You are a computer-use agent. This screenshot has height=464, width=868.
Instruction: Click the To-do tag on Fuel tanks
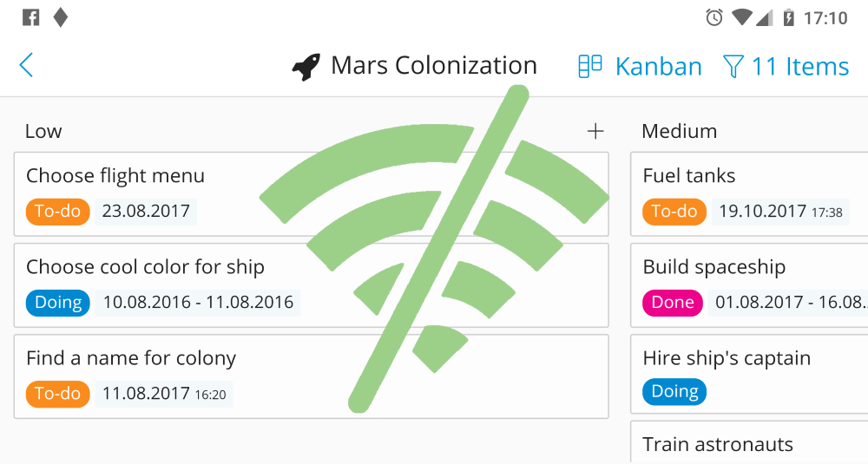(x=674, y=212)
